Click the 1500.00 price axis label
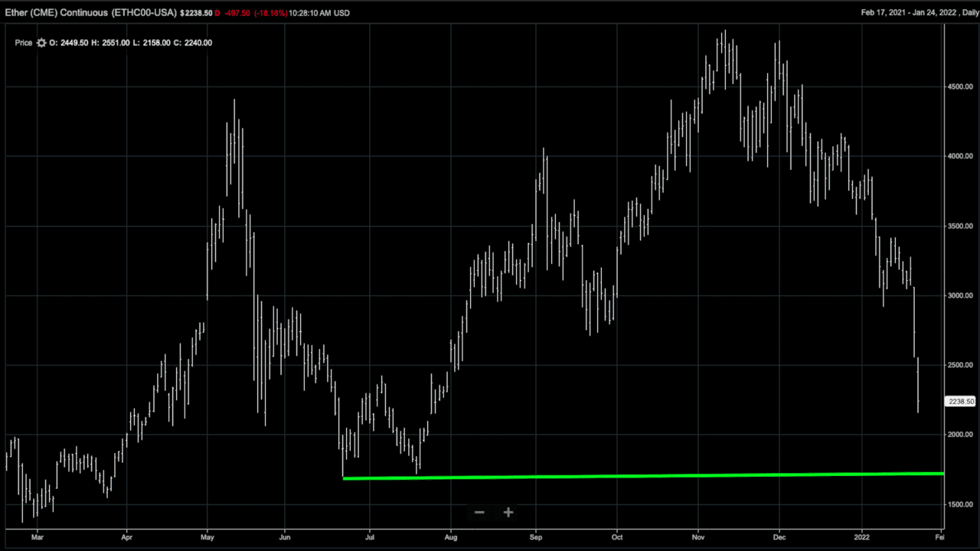Viewport: 980px width, 551px height. 959,504
